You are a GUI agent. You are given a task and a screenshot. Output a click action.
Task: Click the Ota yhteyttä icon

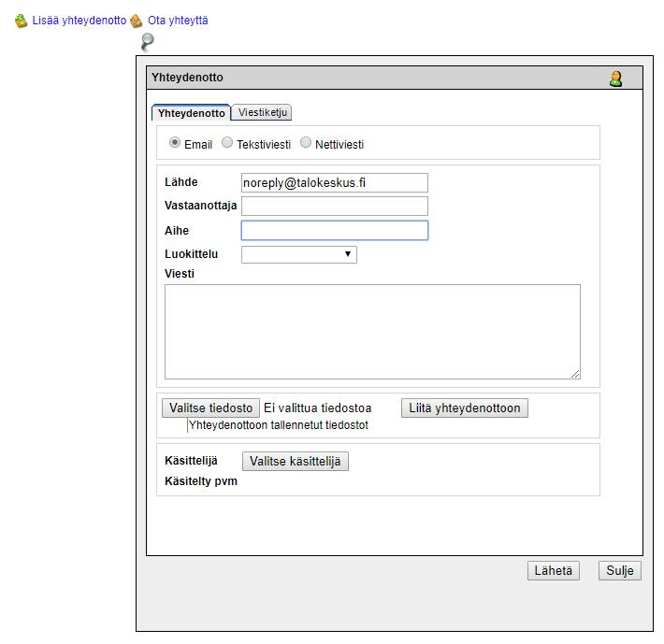137,21
